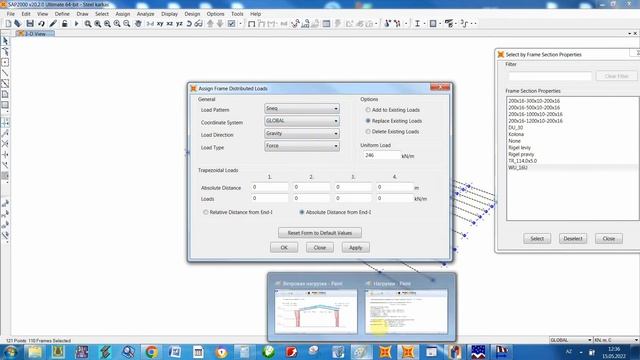Open the Assign menu
Screen dimensions: 640x360
click(122, 14)
